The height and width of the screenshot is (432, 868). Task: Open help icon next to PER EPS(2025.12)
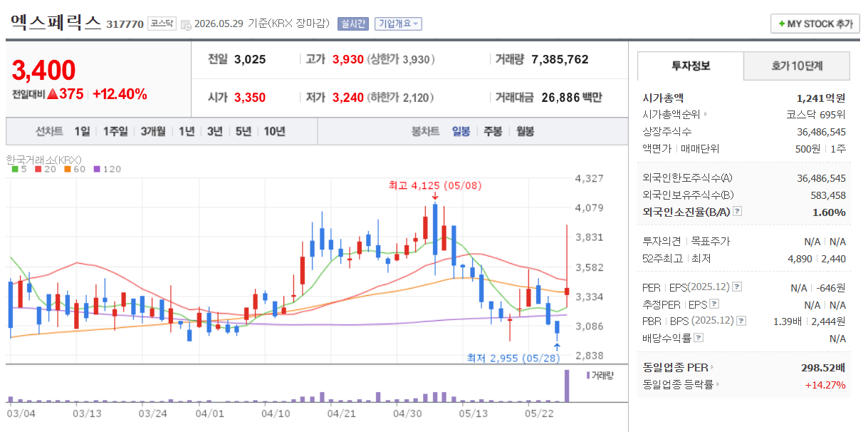click(x=736, y=287)
